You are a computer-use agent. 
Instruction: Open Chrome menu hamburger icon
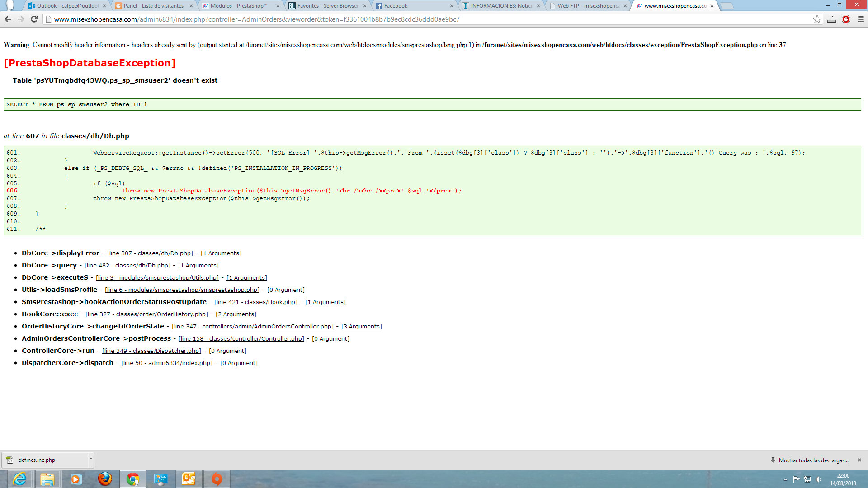pyautogui.click(x=860, y=19)
